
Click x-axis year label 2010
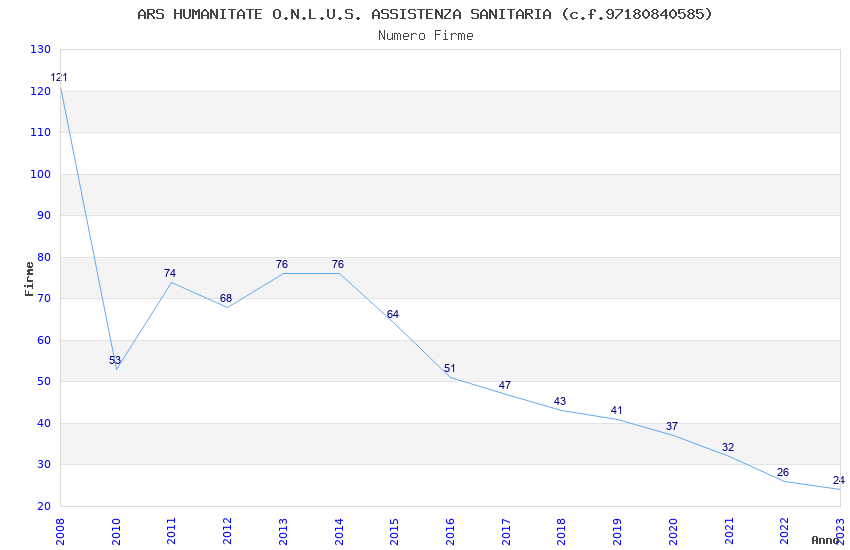click(x=115, y=531)
